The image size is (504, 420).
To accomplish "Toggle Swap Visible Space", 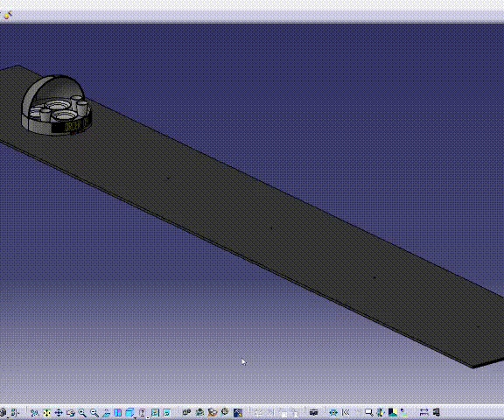I will 166,413.
